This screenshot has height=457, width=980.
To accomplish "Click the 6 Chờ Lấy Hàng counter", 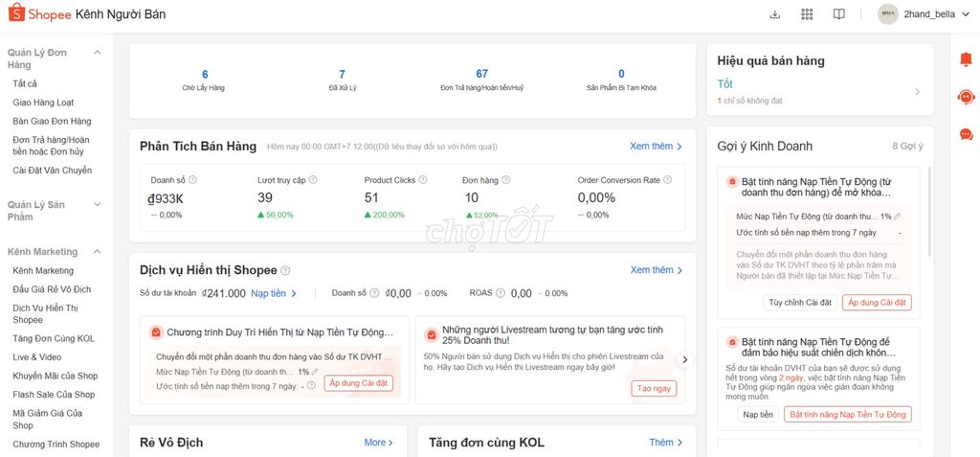I will click(x=205, y=80).
